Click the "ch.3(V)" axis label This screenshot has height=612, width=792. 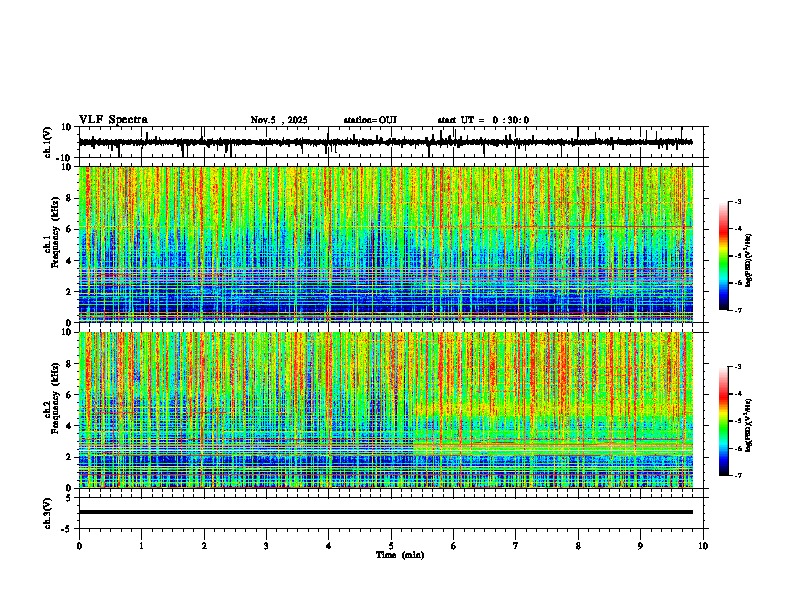[x=47, y=513]
